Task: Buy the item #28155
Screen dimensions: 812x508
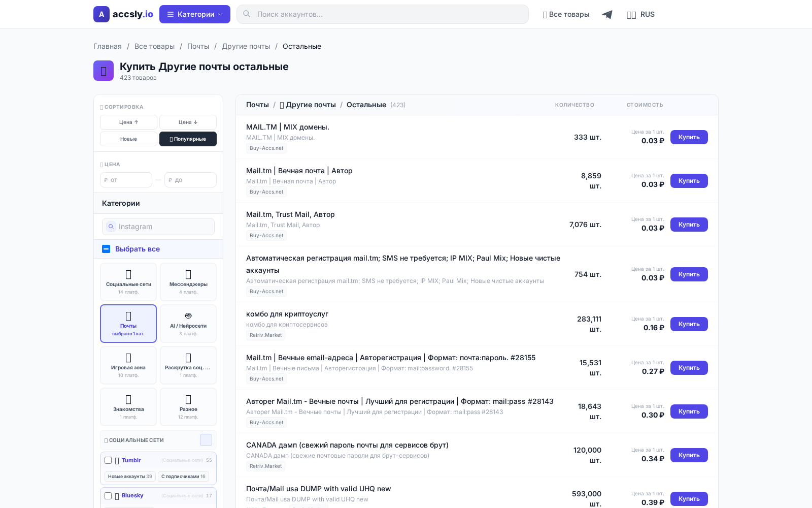Action: 689,368
